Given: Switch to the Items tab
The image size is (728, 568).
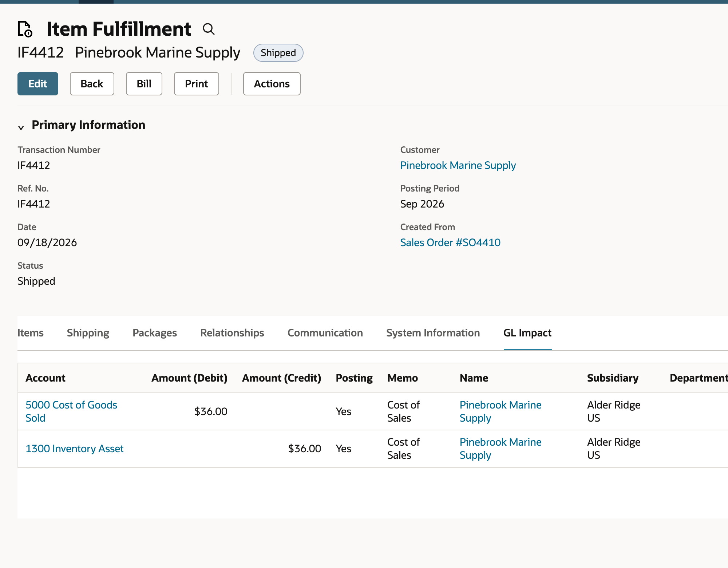Looking at the screenshot, I should coord(31,333).
